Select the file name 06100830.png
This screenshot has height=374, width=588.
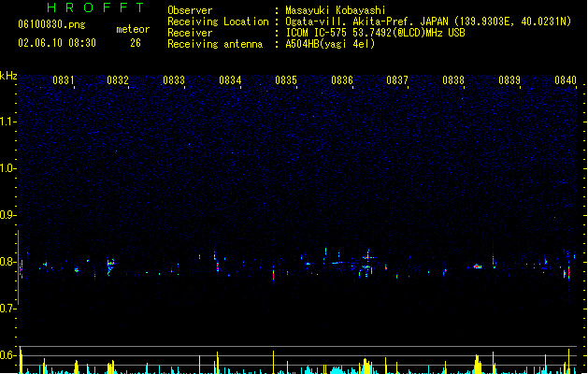(51, 24)
